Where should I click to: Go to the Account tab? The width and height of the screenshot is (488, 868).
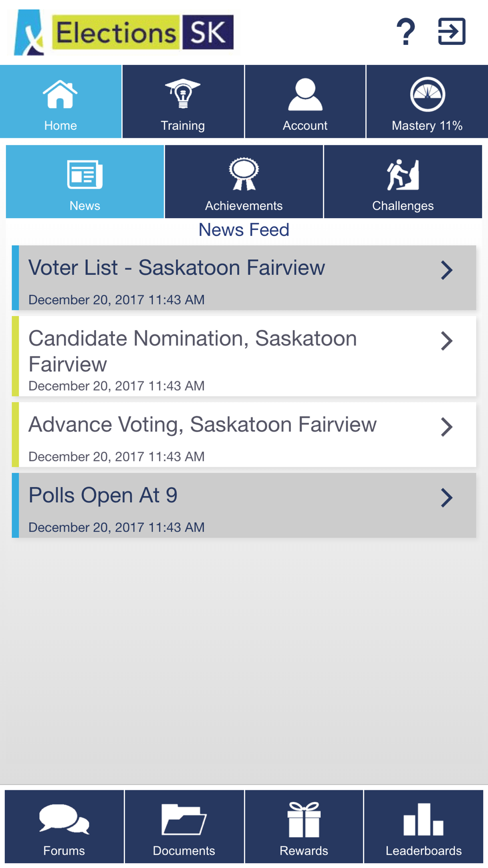[x=305, y=102]
